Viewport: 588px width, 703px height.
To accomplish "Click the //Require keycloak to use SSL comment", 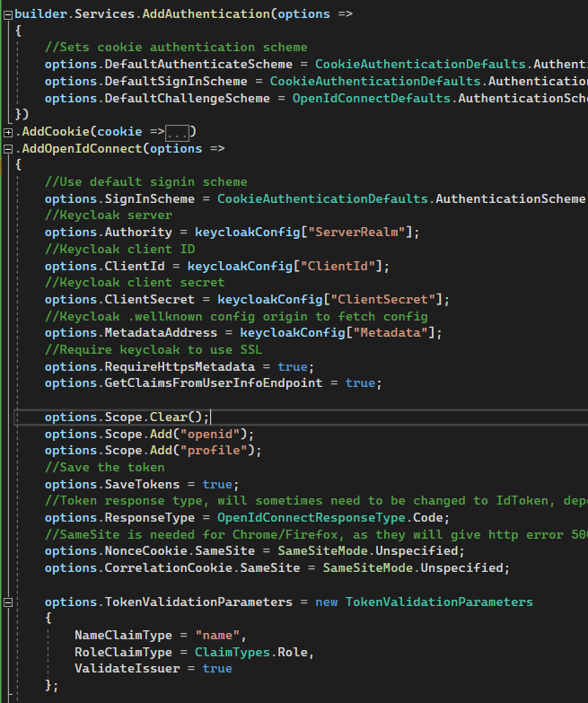I will tap(154, 350).
